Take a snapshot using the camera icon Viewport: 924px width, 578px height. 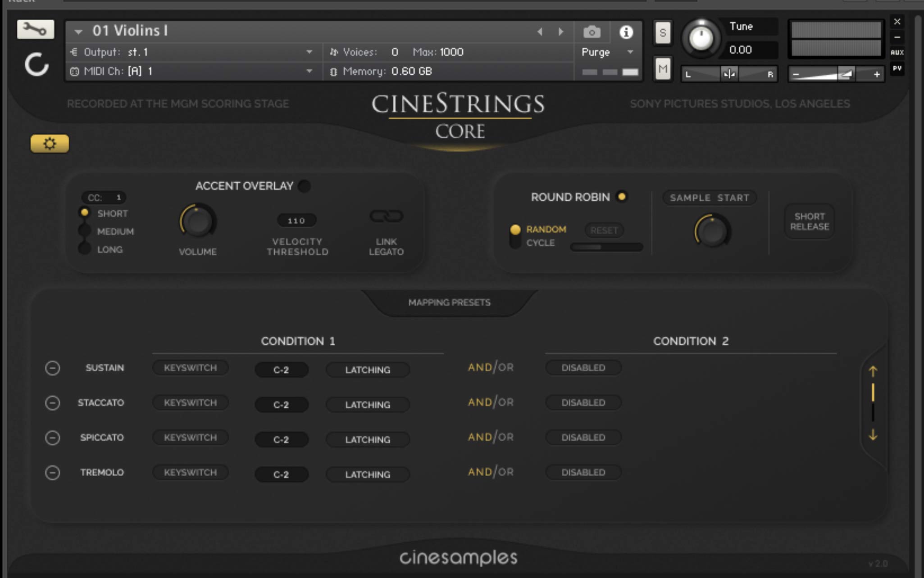point(592,32)
